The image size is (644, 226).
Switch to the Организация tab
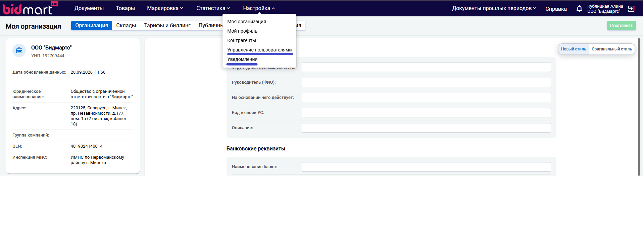[92, 26]
